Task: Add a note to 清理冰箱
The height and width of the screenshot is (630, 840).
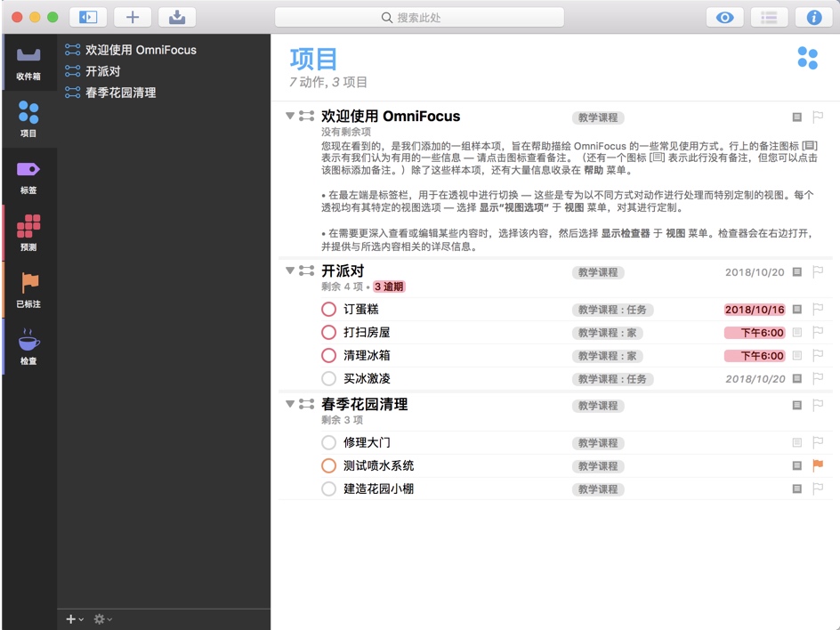Action: pos(797,355)
